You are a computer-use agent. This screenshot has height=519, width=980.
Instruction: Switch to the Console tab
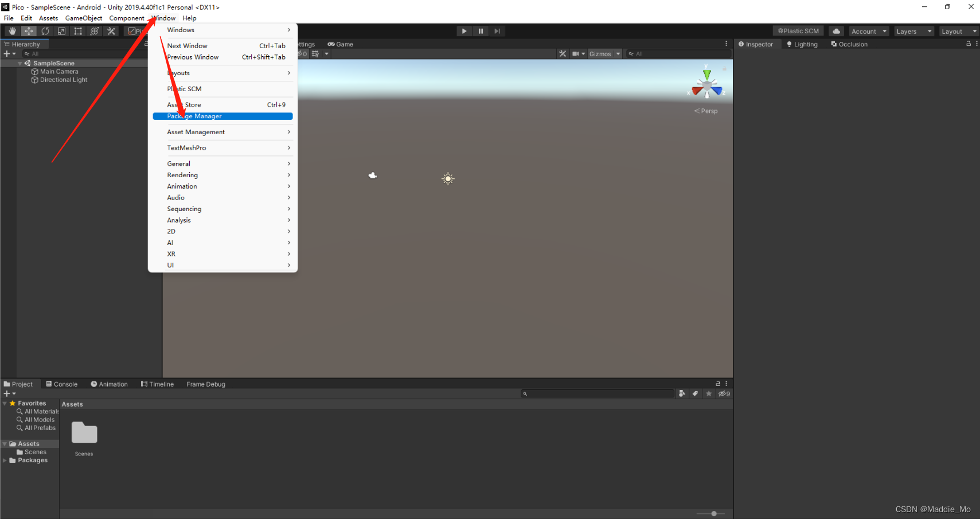pos(61,384)
